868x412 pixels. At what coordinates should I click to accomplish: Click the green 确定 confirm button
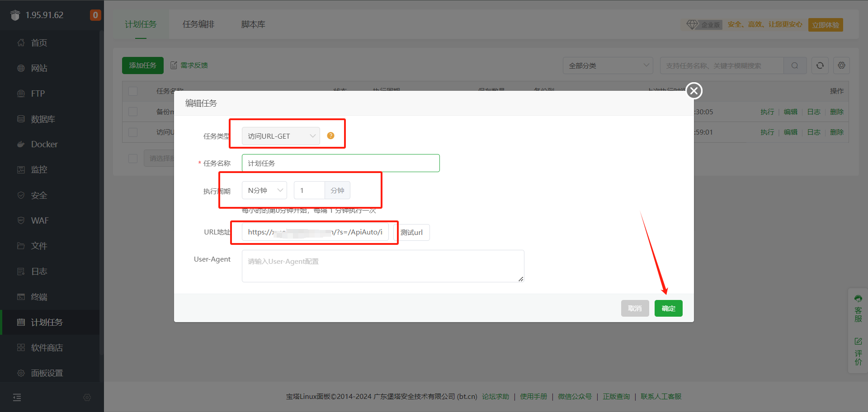click(x=668, y=308)
